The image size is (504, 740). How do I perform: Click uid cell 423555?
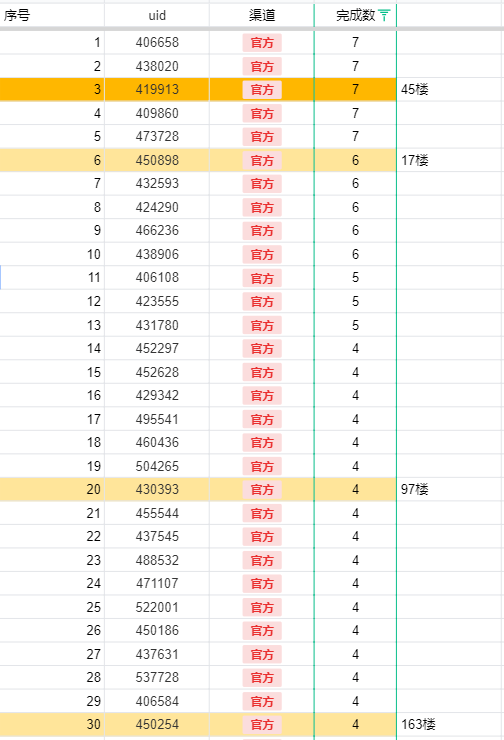(157, 301)
